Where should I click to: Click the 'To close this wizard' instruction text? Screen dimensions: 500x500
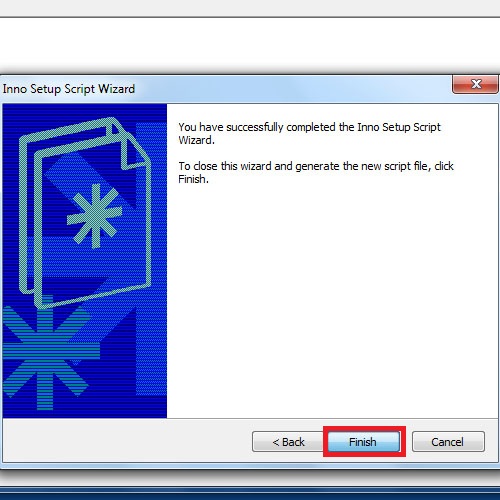[x=316, y=172]
